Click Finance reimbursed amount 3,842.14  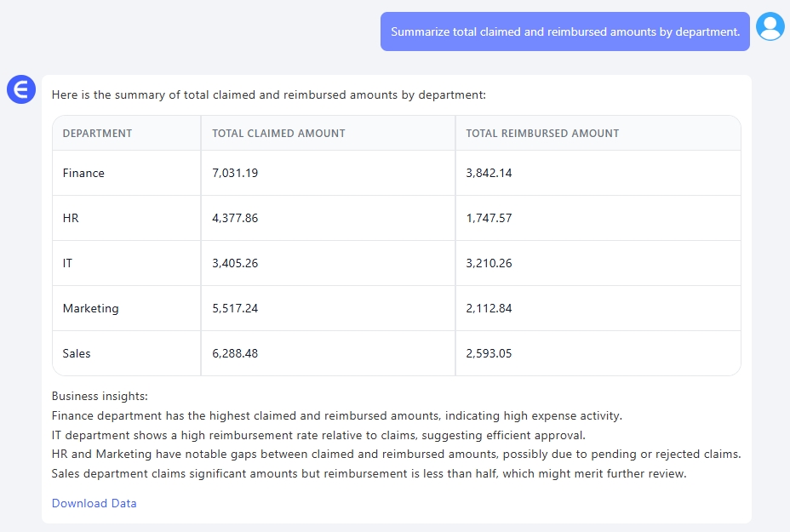tap(489, 173)
